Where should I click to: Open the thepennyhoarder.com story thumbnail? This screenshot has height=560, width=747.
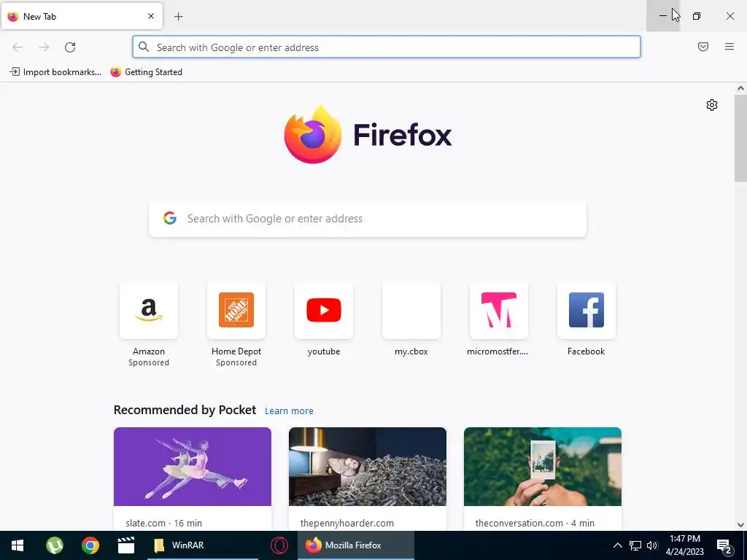(368, 467)
